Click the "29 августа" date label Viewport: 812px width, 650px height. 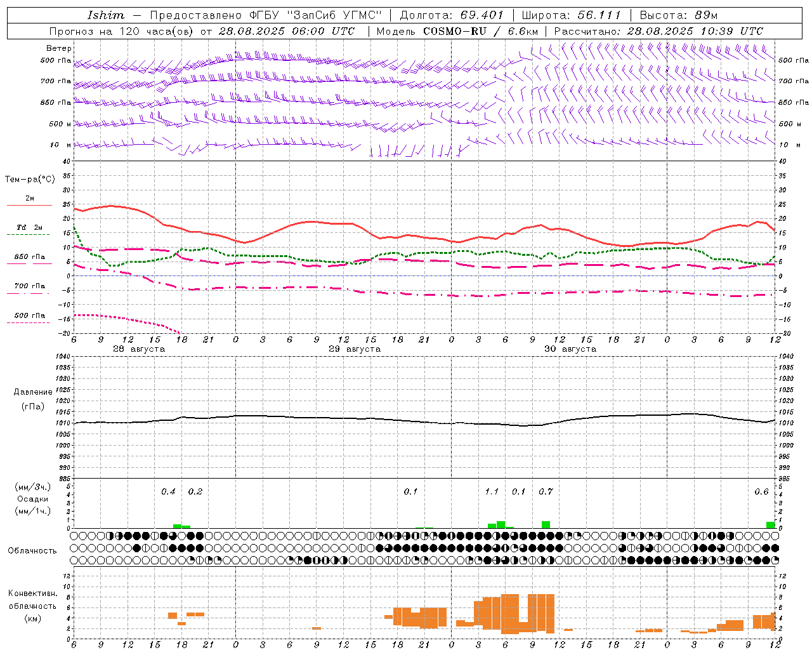click(355, 349)
